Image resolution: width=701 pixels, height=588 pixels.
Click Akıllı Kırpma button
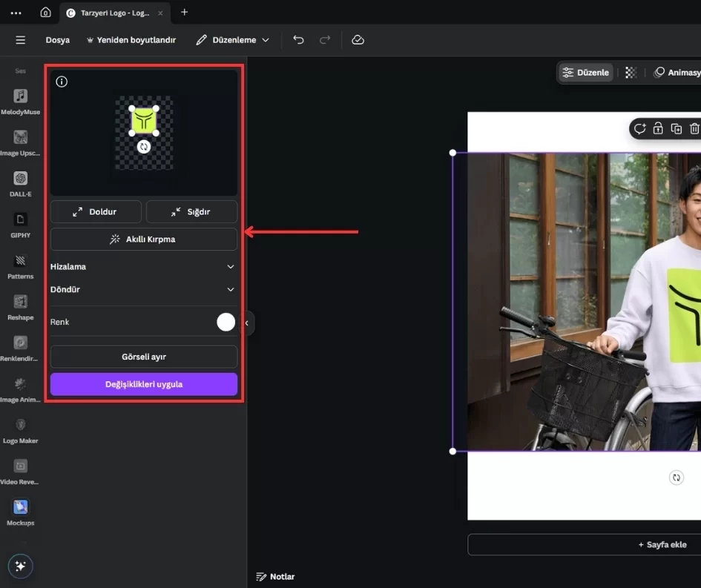pyautogui.click(x=143, y=239)
